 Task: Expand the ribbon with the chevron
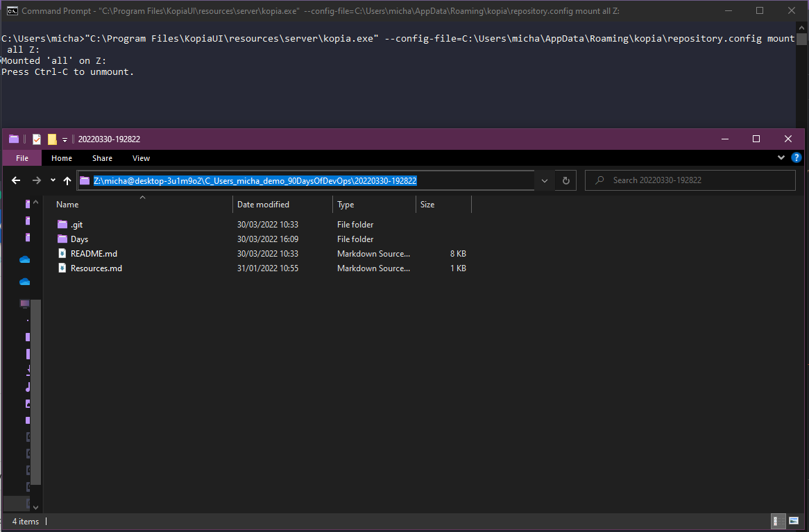(x=781, y=158)
